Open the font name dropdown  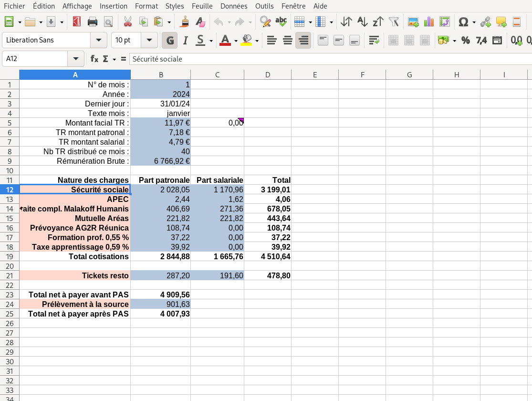click(x=99, y=41)
